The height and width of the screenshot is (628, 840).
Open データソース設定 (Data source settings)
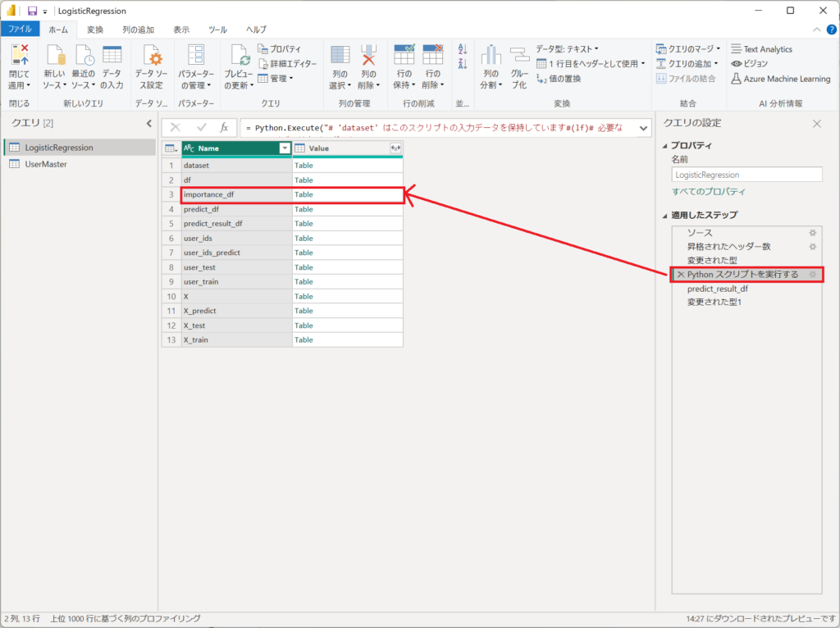[x=152, y=67]
